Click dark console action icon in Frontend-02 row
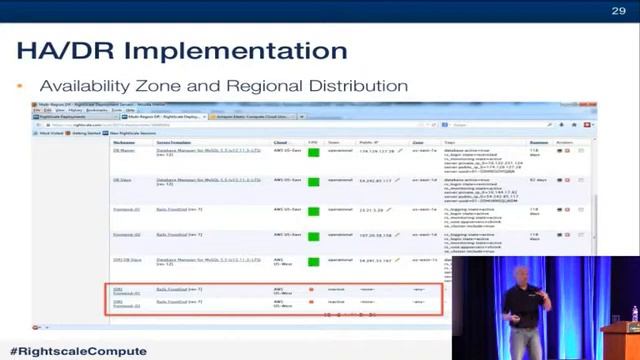 (560, 235)
